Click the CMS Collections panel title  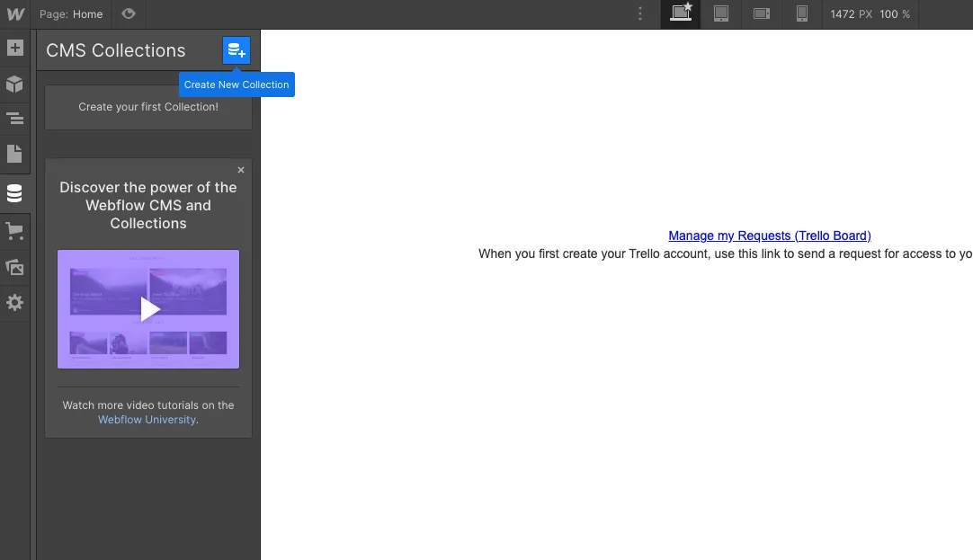click(x=115, y=50)
